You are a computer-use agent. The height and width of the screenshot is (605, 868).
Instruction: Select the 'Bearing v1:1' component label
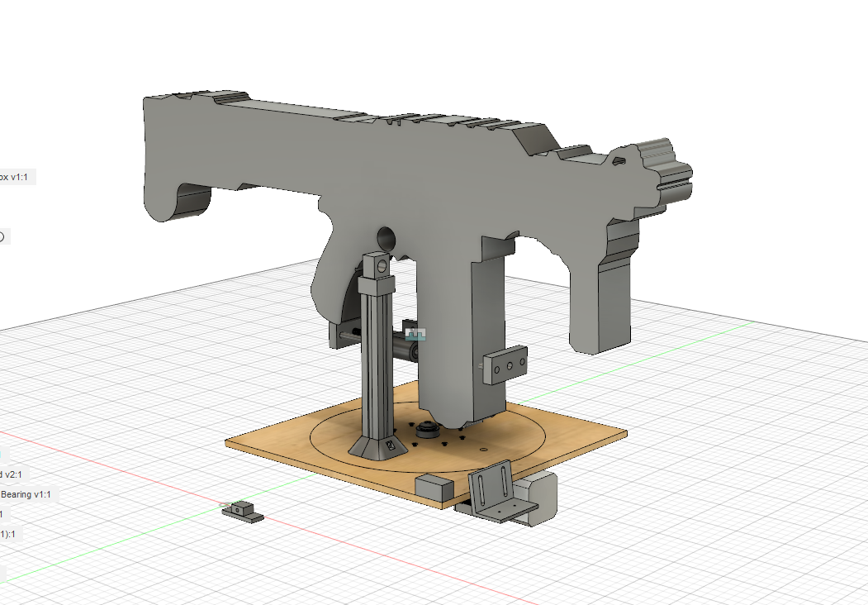click(25, 494)
